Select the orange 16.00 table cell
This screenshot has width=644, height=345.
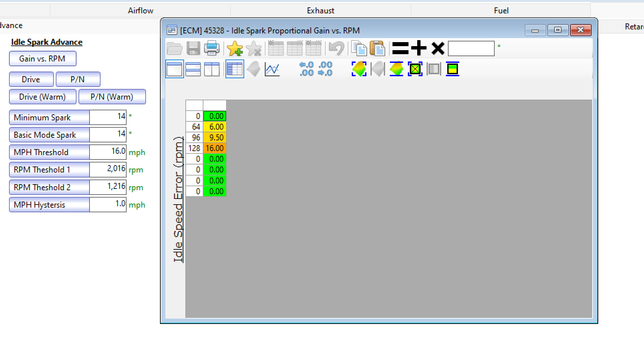pyautogui.click(x=215, y=148)
